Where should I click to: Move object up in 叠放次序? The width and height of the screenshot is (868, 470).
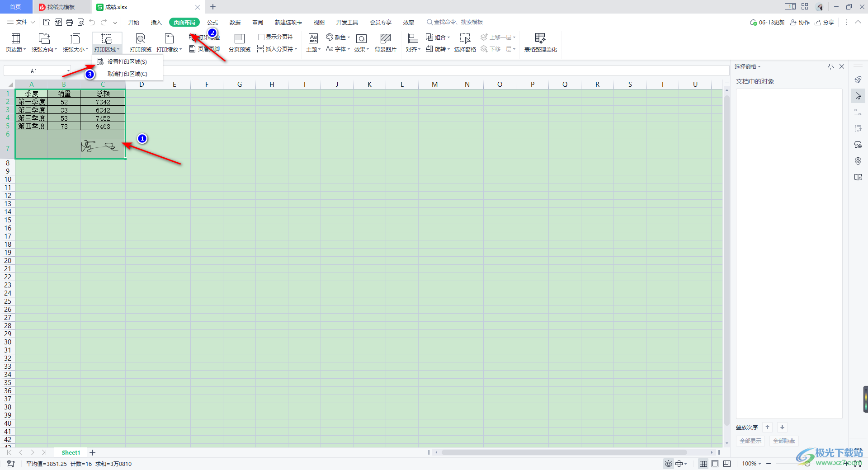point(768,427)
